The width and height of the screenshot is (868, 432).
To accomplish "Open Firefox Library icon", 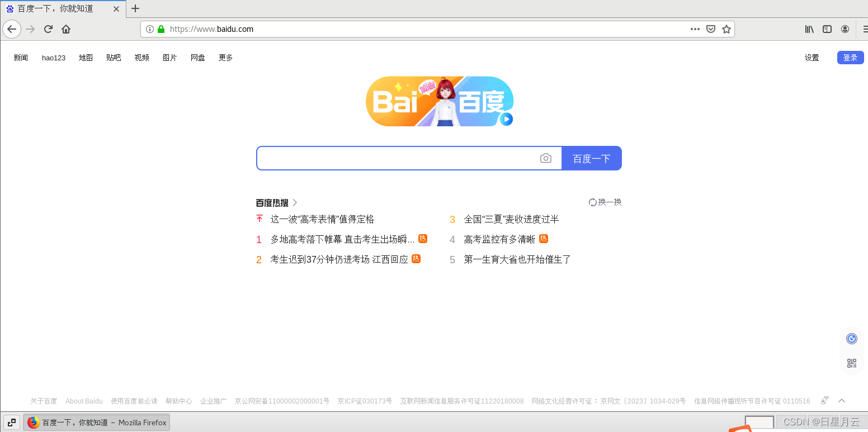I will 809,29.
